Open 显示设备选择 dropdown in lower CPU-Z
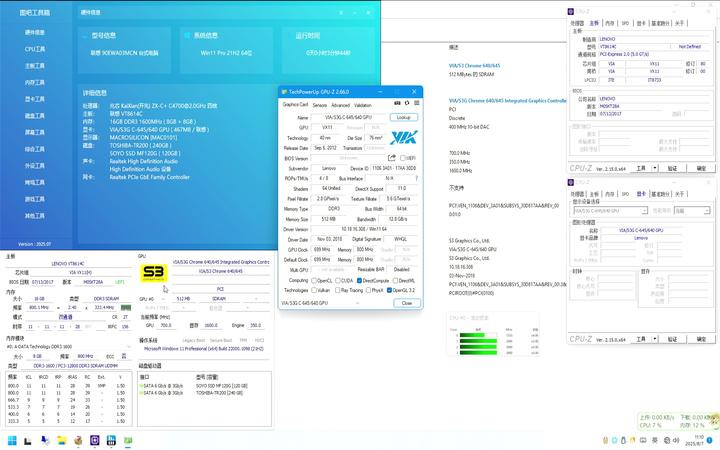 611,211
